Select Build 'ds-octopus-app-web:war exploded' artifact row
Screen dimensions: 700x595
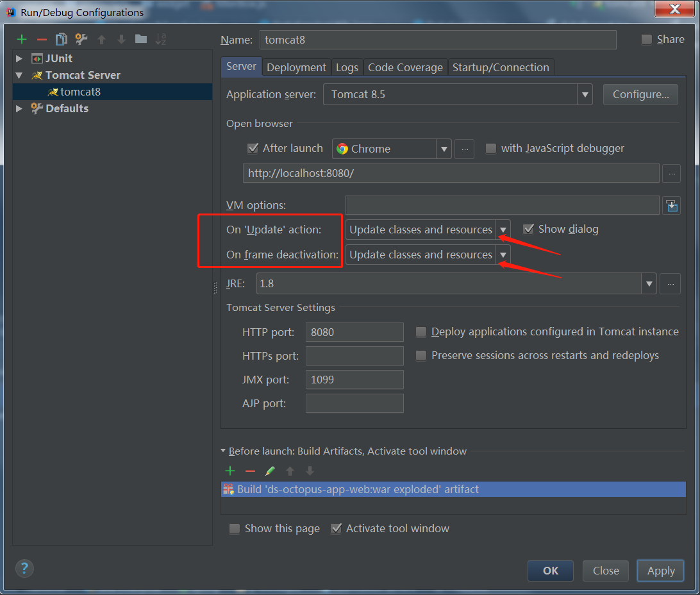[453, 489]
